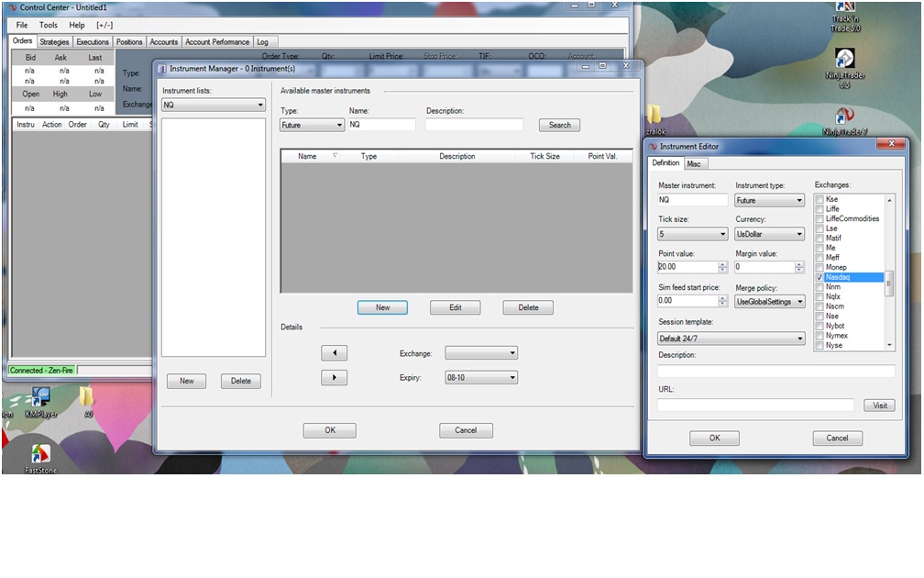Open Track 'n Trade 5.0 desktop icon
The image size is (924, 578).
(845, 17)
